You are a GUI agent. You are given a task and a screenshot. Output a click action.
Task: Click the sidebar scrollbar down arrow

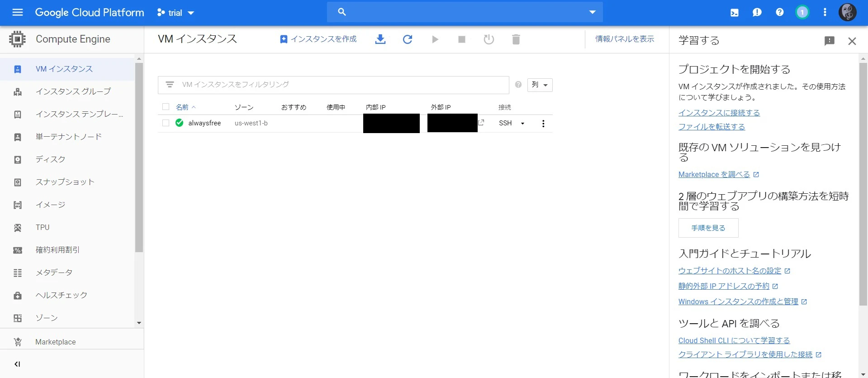pyautogui.click(x=139, y=323)
